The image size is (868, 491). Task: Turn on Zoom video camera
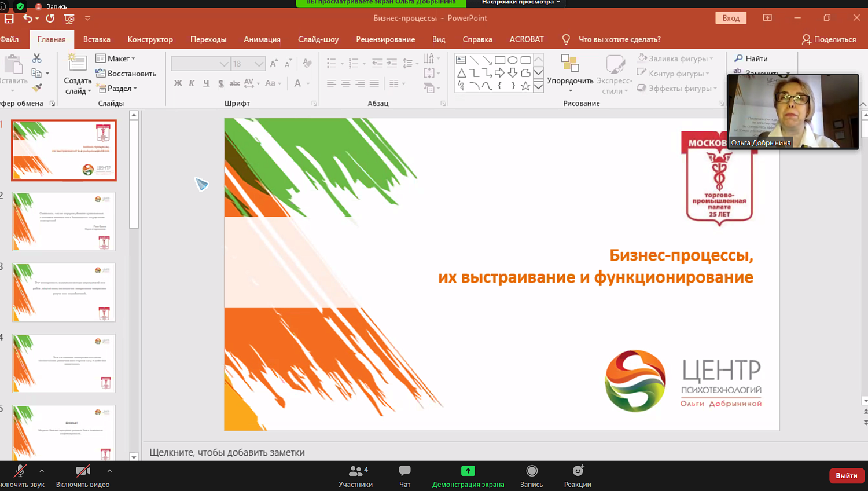coord(83,477)
